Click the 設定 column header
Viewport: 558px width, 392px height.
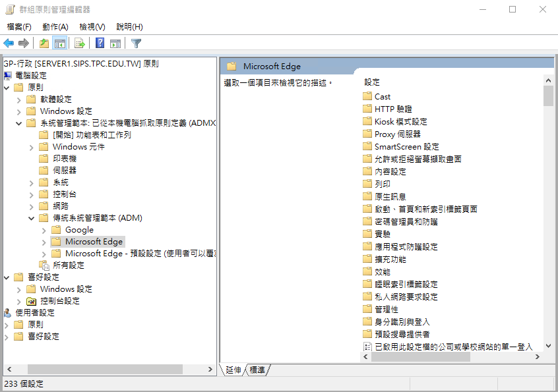click(x=372, y=82)
